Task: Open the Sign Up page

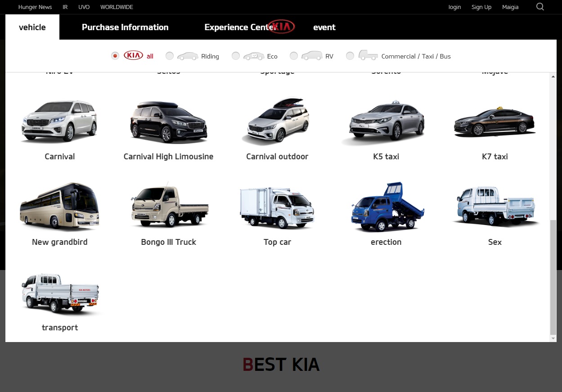Action: tap(481, 7)
